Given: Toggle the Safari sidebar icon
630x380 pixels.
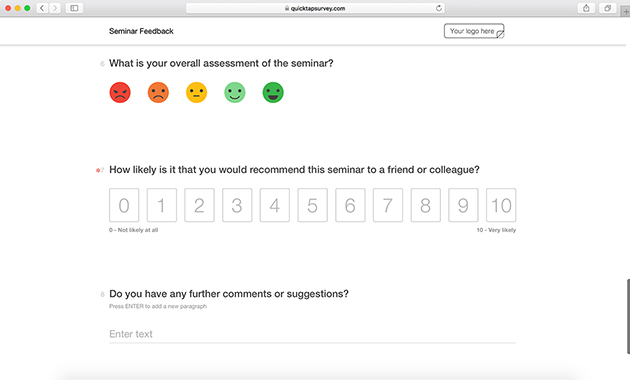Looking at the screenshot, I should [x=74, y=8].
